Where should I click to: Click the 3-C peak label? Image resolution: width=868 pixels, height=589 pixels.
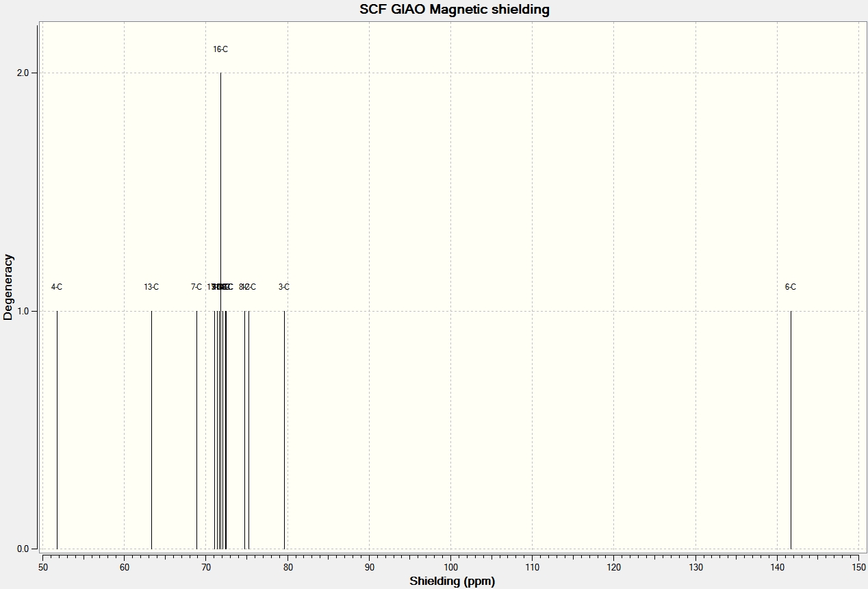point(284,287)
